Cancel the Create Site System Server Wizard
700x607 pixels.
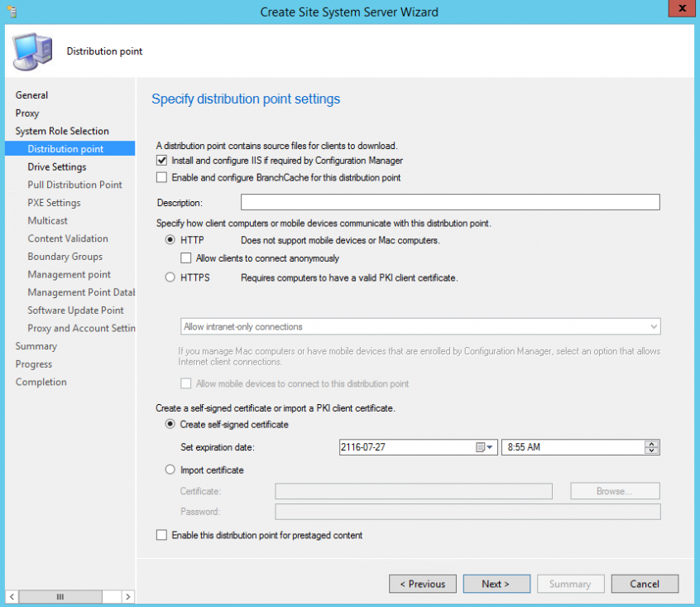tap(645, 583)
